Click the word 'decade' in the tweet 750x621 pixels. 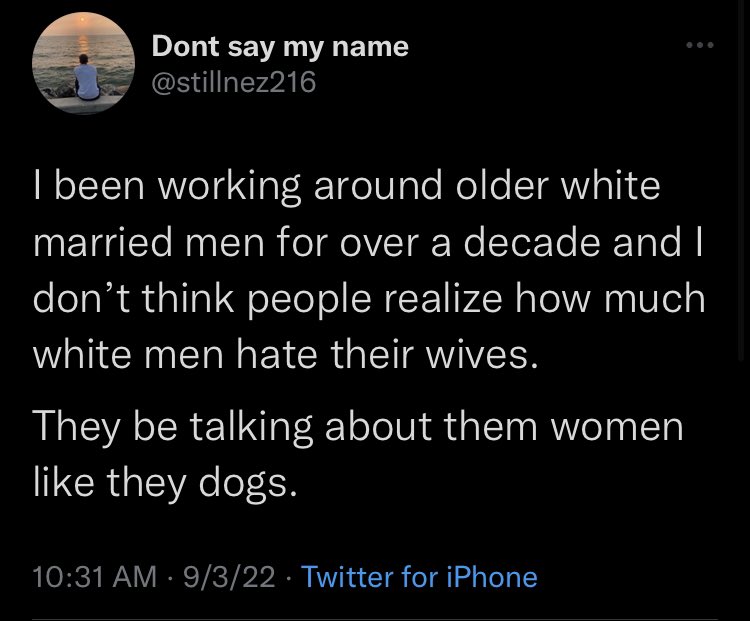click(x=530, y=243)
